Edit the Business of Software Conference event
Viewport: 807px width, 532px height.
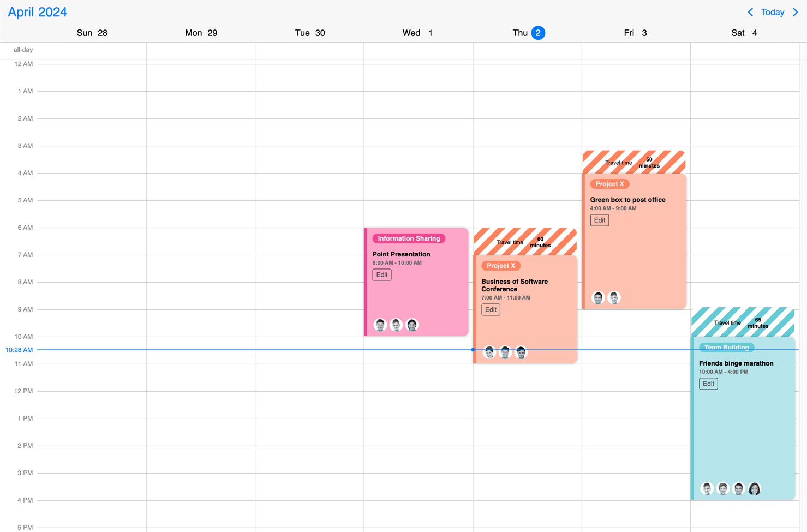(x=491, y=309)
